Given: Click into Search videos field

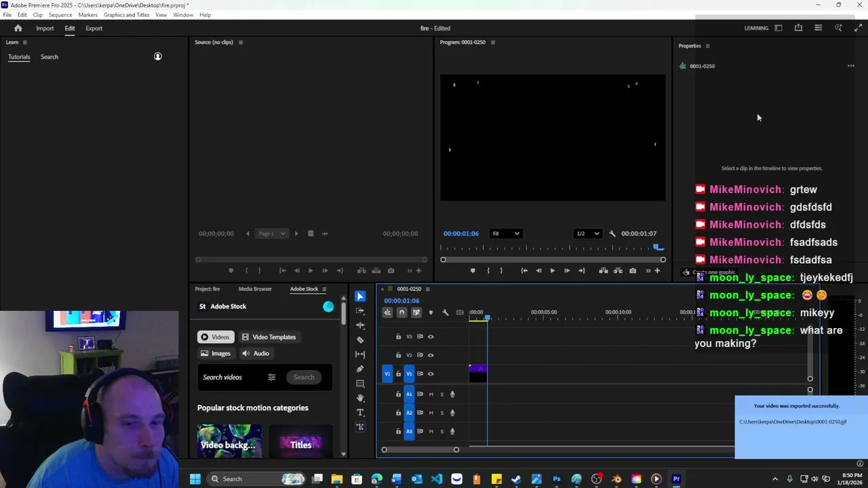Looking at the screenshot, I should [231, 377].
